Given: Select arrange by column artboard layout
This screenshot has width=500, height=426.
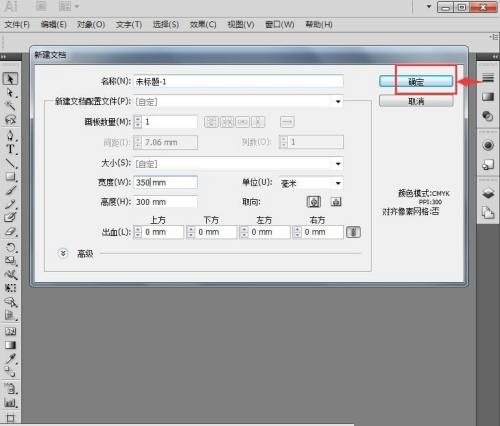Looking at the screenshot, I should click(x=258, y=122).
